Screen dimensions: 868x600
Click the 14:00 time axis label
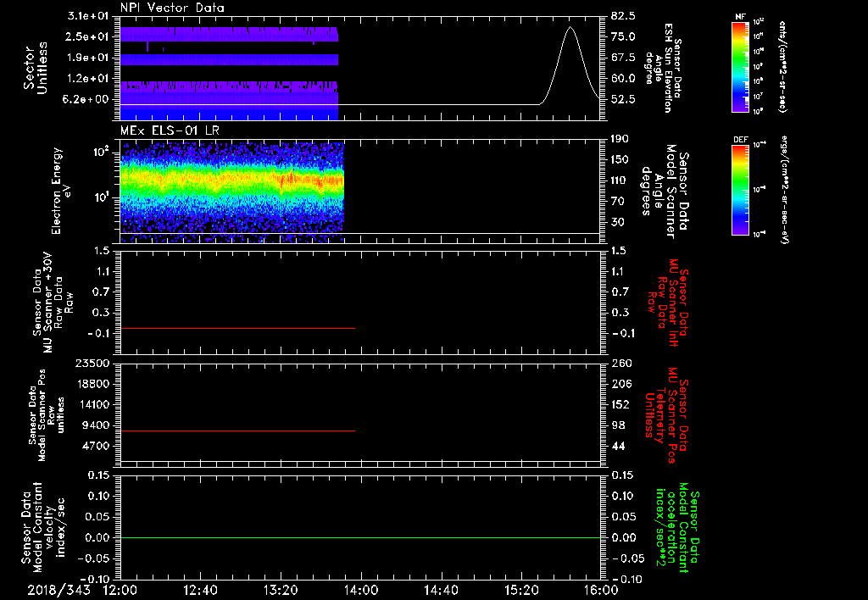(x=361, y=591)
